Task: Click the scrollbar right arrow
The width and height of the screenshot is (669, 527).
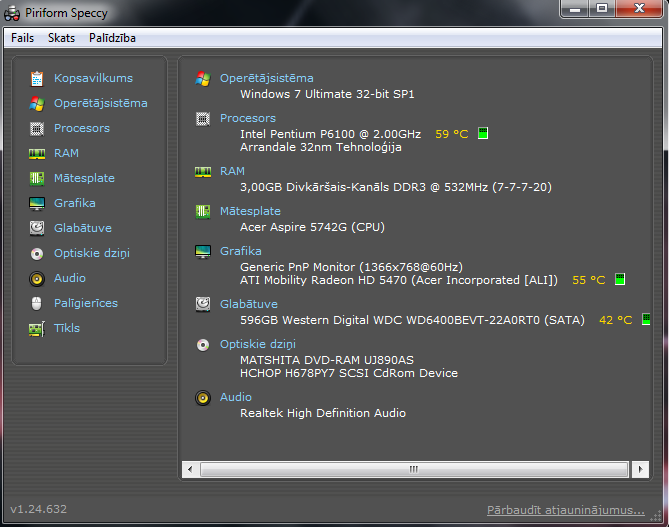Action: coord(640,469)
